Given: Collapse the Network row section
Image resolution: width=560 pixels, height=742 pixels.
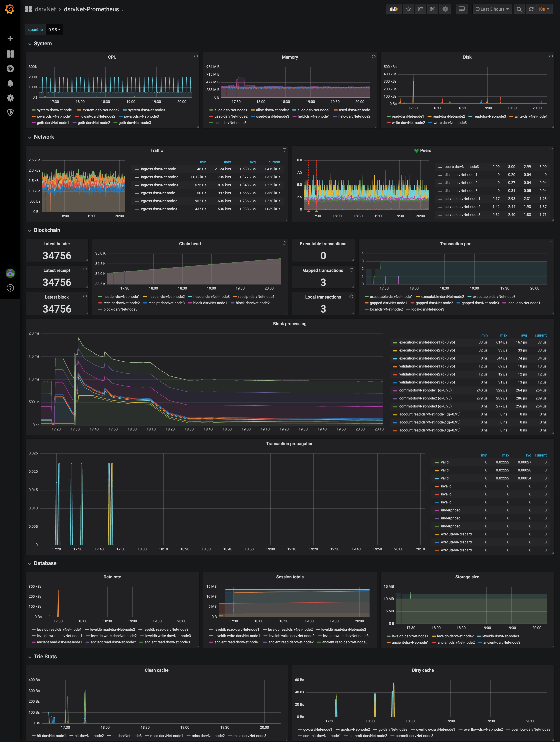Looking at the screenshot, I should [x=44, y=137].
